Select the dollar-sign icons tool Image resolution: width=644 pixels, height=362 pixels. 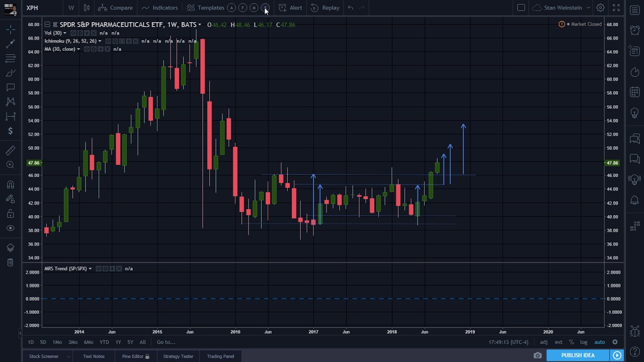[10, 131]
